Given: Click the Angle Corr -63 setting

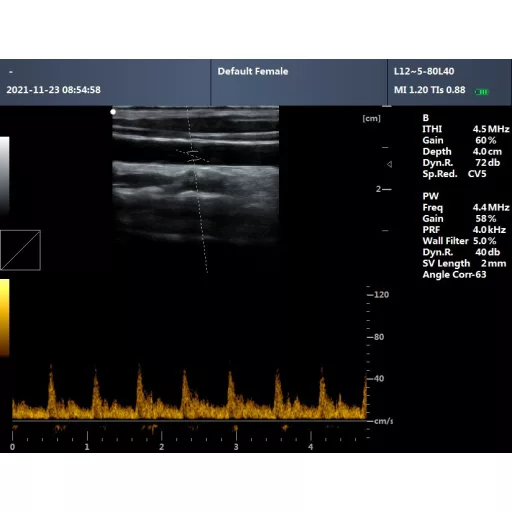Looking at the screenshot, I should [x=454, y=275].
